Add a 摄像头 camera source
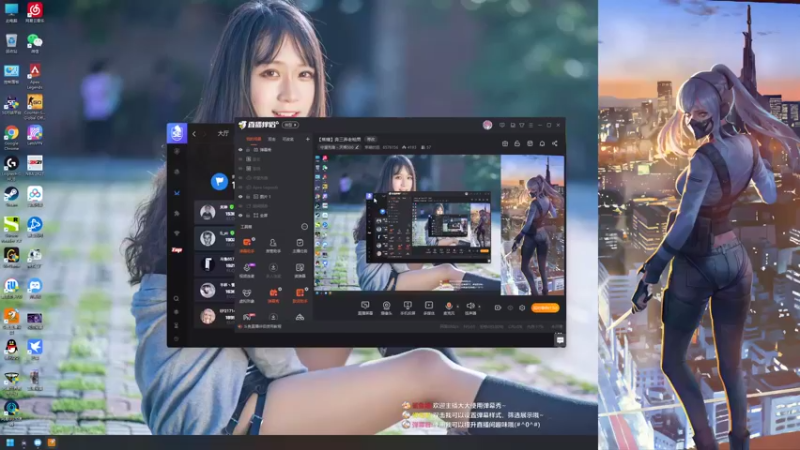Screen dimensions: 800x450 click(x=386, y=308)
